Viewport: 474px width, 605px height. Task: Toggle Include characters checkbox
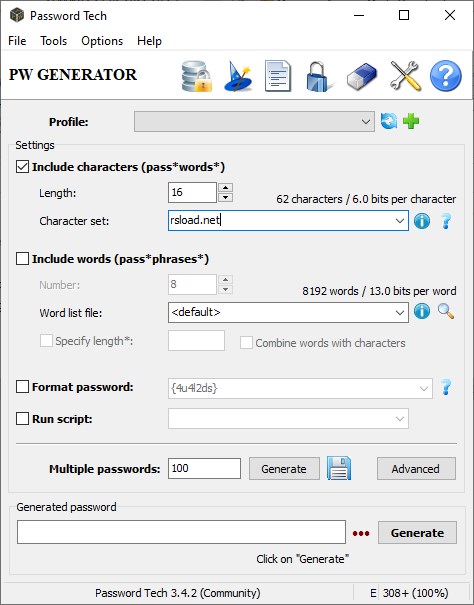point(22,167)
